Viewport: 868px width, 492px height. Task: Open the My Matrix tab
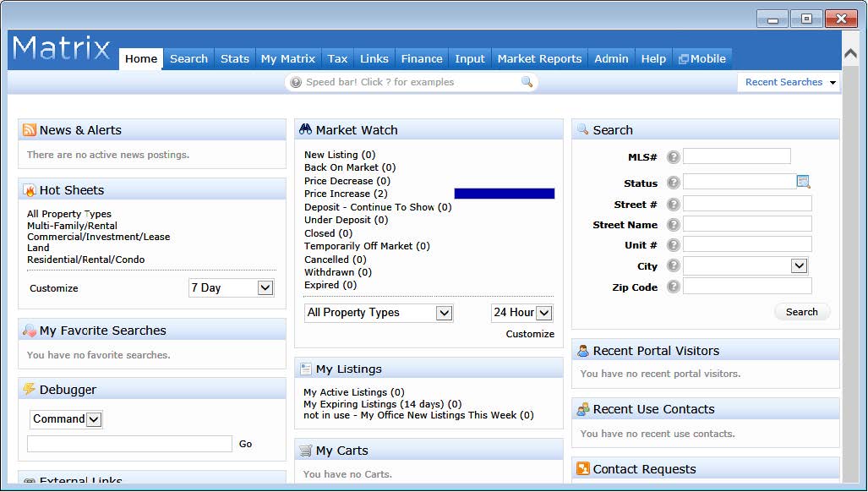(288, 58)
